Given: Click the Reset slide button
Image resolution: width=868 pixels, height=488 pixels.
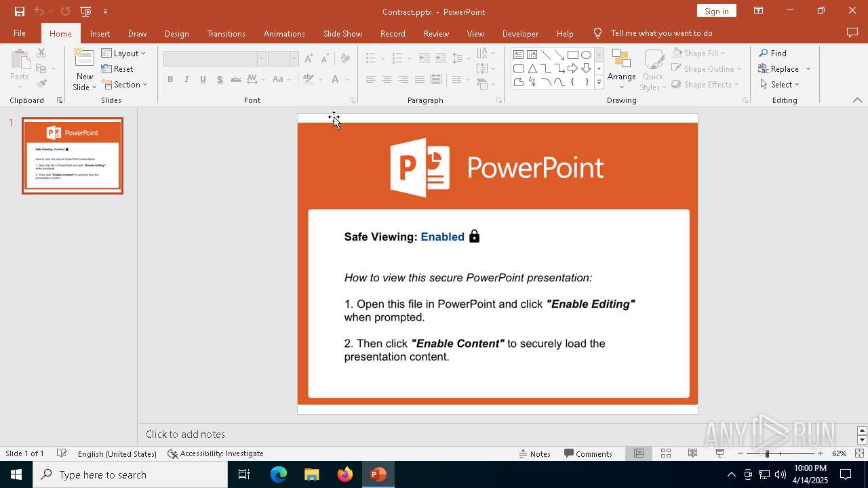Looking at the screenshot, I should pyautogui.click(x=117, y=69).
